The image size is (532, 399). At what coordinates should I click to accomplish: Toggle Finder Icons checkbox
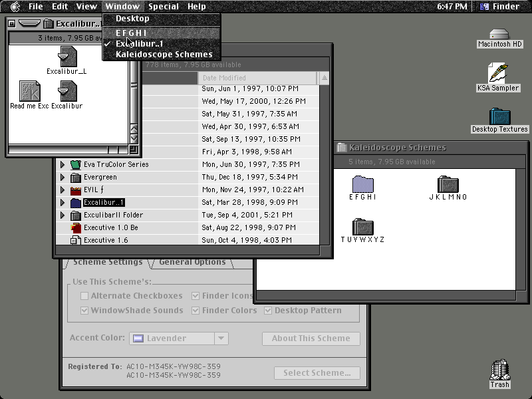tap(196, 296)
